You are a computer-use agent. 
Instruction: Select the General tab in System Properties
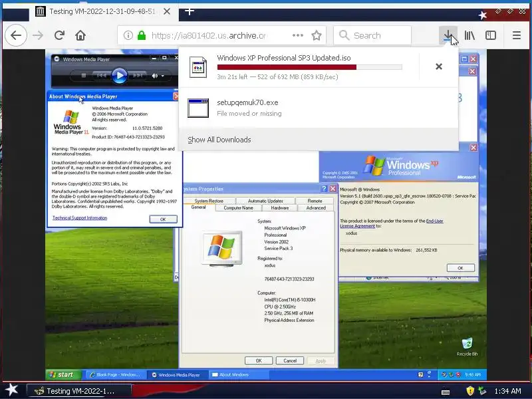coord(198,207)
